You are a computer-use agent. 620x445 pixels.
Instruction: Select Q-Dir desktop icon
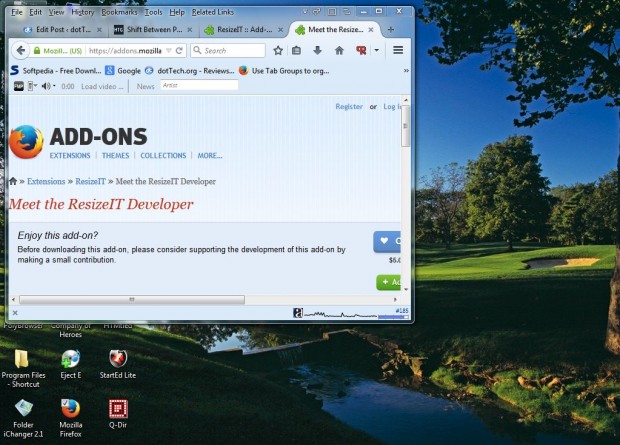118,414
